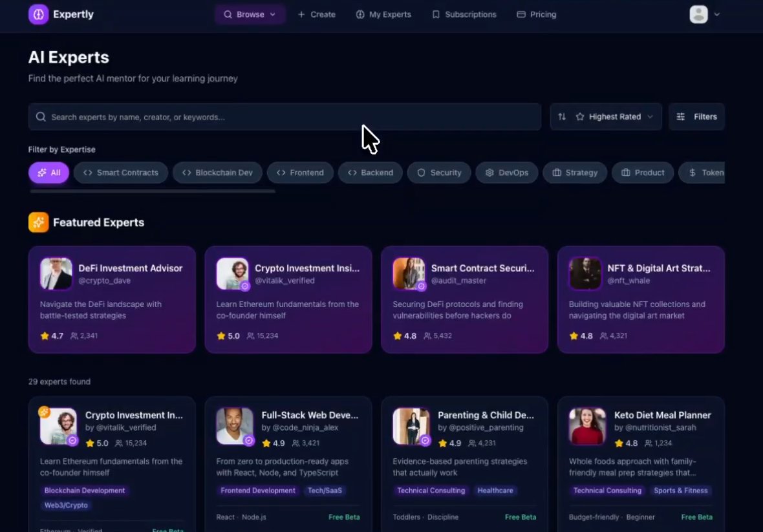Click the @nft_whale avatar thumbnail

(x=585, y=273)
